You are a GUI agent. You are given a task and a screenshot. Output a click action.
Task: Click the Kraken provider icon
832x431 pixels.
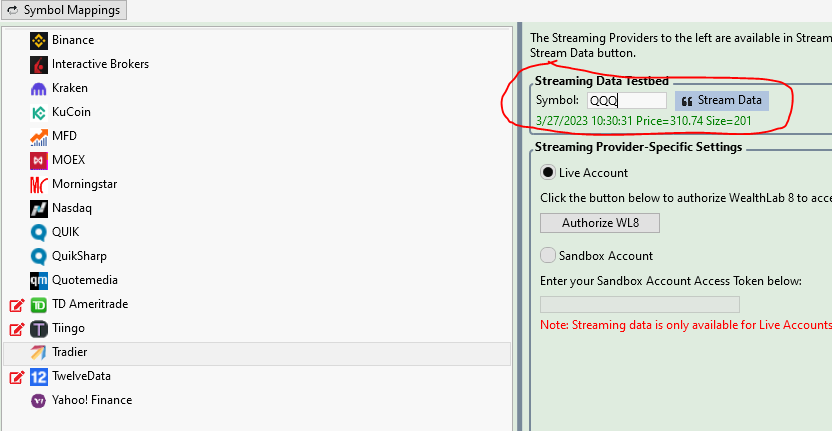coord(39,88)
